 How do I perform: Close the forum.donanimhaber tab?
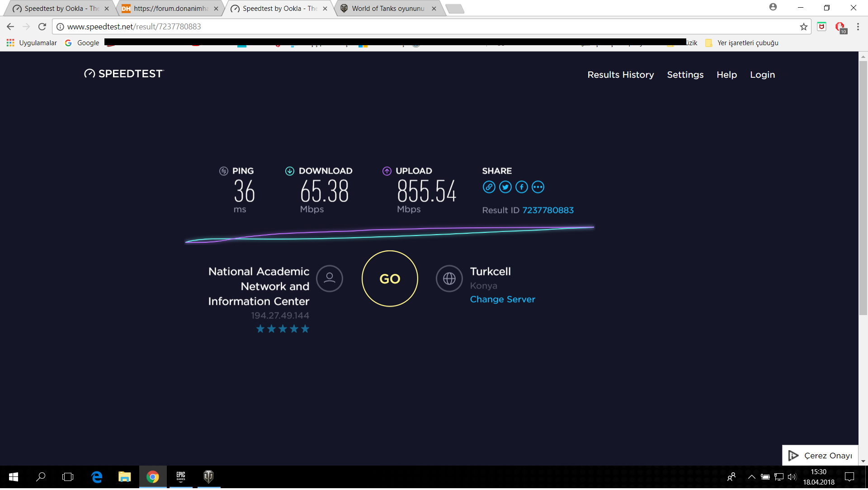(216, 9)
